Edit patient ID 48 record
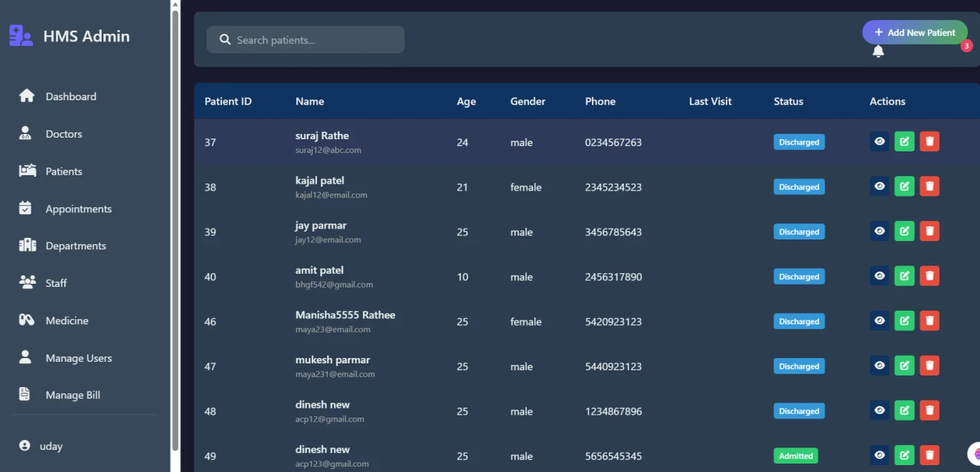Screen dimensions: 980x472 [904, 410]
